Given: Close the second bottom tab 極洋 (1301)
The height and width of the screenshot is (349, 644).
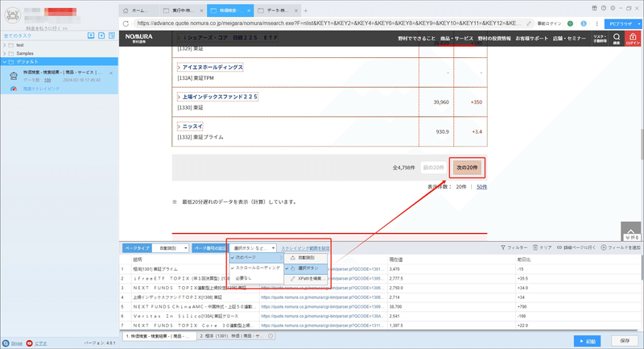Looking at the screenshot, I should pos(270,336).
